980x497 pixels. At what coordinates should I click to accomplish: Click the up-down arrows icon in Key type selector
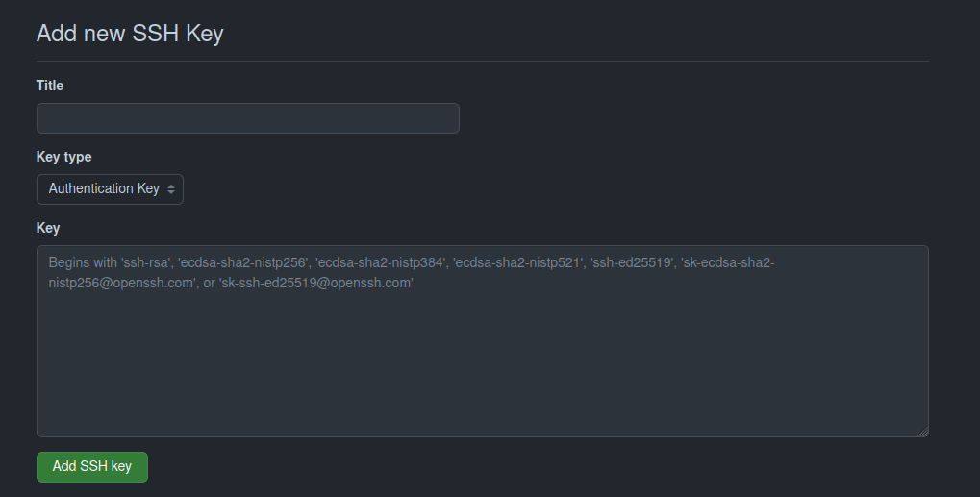(x=170, y=189)
